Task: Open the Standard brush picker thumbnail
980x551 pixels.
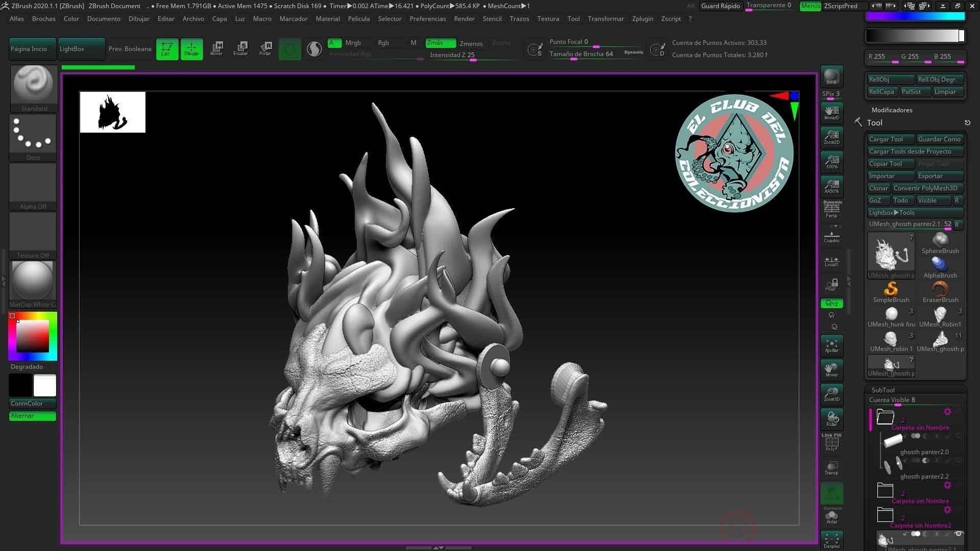Action: click(33, 88)
